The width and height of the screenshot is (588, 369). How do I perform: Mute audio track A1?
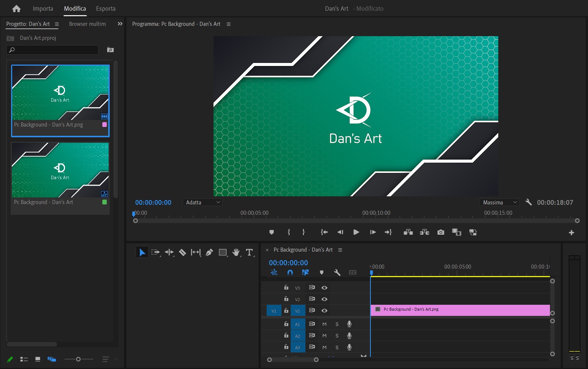pyautogui.click(x=324, y=324)
